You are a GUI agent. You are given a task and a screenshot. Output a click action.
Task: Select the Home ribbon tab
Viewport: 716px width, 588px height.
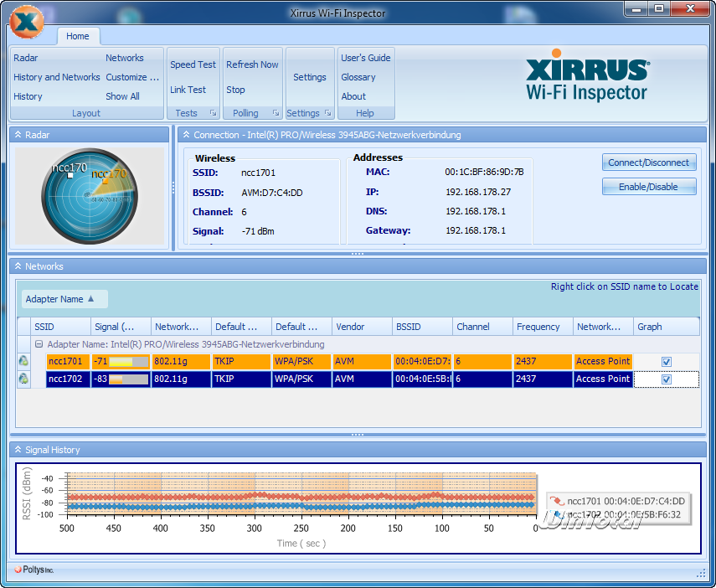tap(78, 36)
